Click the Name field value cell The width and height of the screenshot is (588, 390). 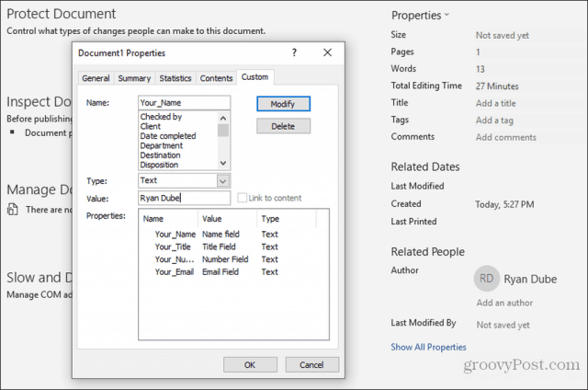220,235
